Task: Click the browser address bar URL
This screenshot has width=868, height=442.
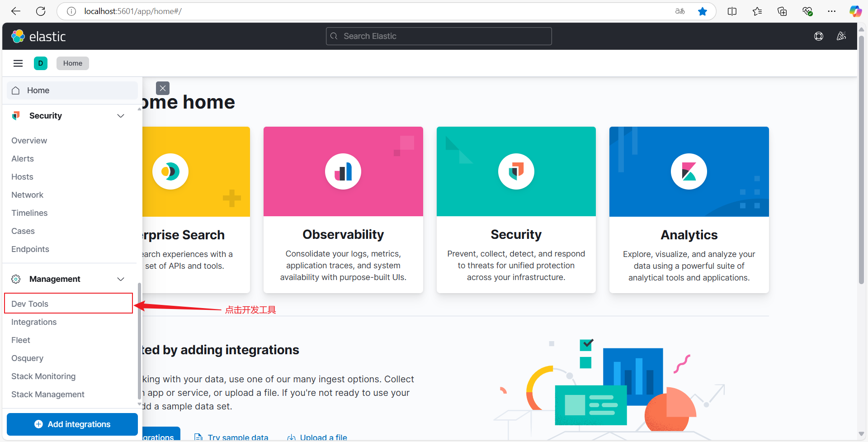Action: (x=133, y=11)
